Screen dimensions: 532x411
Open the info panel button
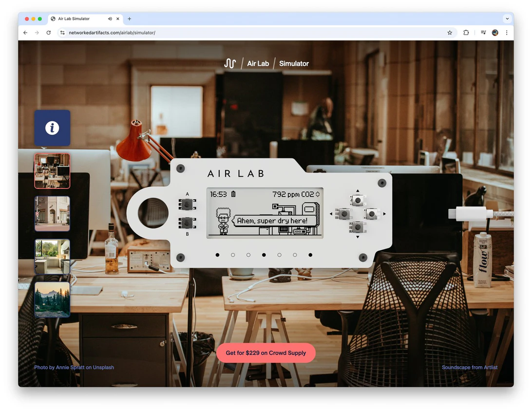click(x=52, y=128)
